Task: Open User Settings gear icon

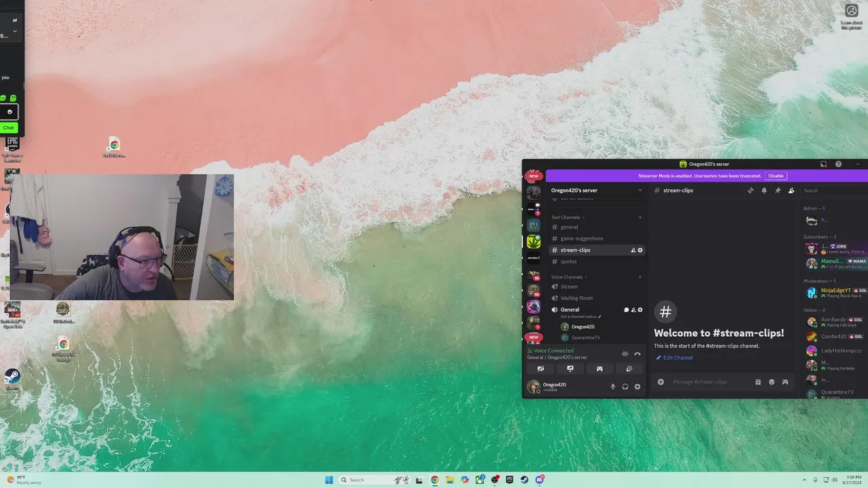Action: pyautogui.click(x=637, y=387)
